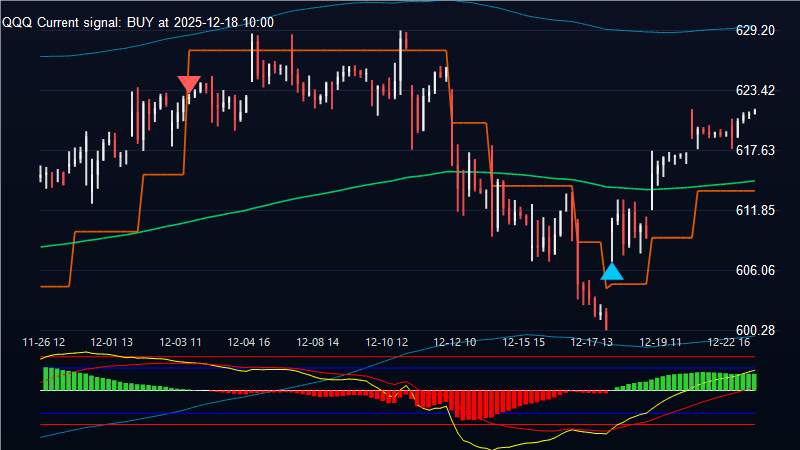Click the blue buy signal triangle

(x=612, y=271)
